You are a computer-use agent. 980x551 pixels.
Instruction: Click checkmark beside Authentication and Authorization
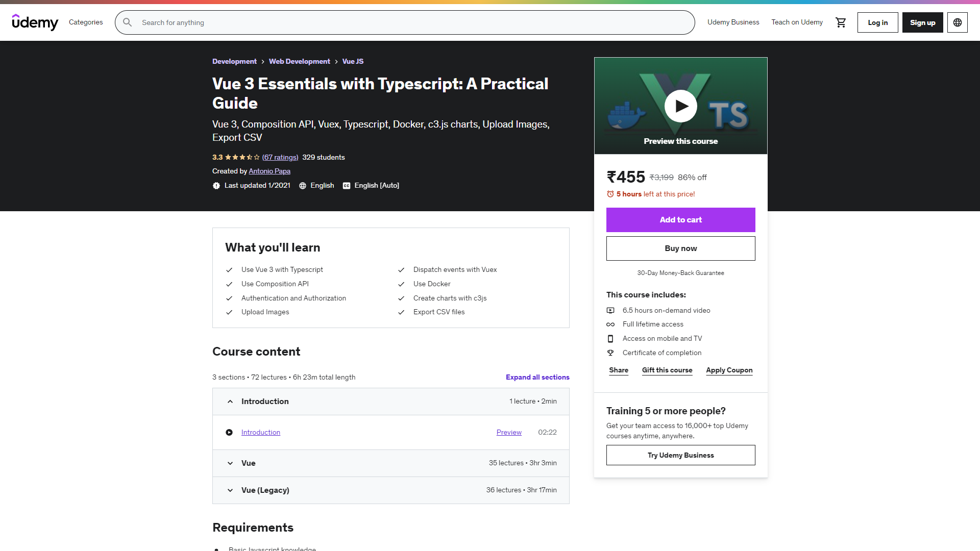click(229, 298)
